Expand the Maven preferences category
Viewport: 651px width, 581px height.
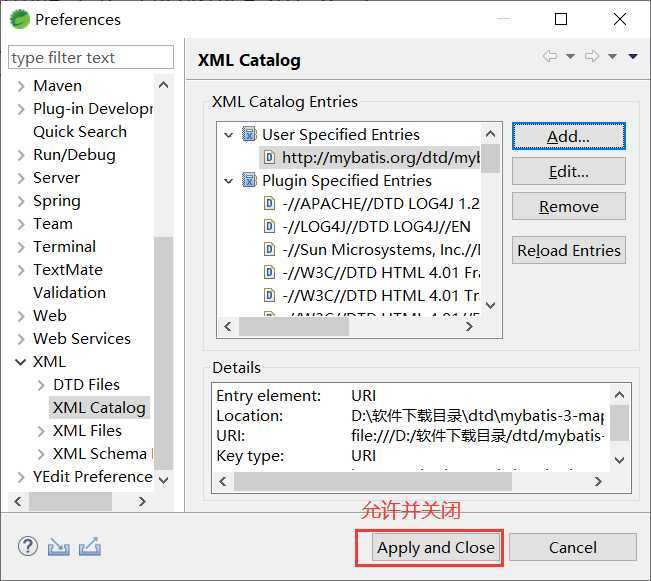coord(20,86)
